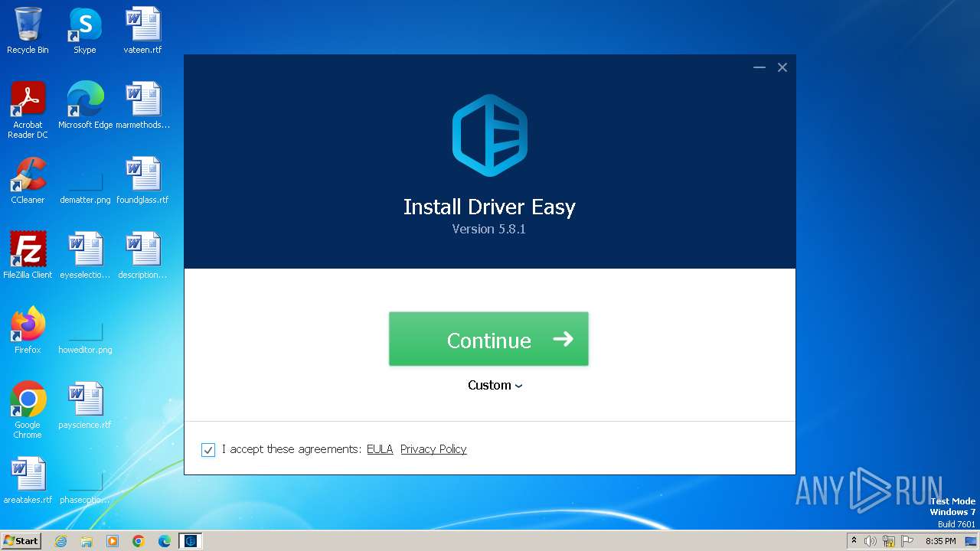Open the Privacy Policy link
The height and width of the screenshot is (551, 980).
[x=433, y=449]
